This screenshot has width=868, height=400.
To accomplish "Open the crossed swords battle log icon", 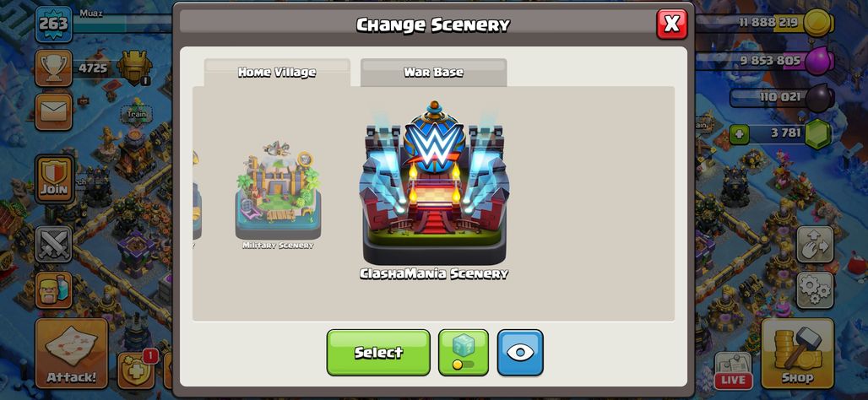I will click(54, 244).
